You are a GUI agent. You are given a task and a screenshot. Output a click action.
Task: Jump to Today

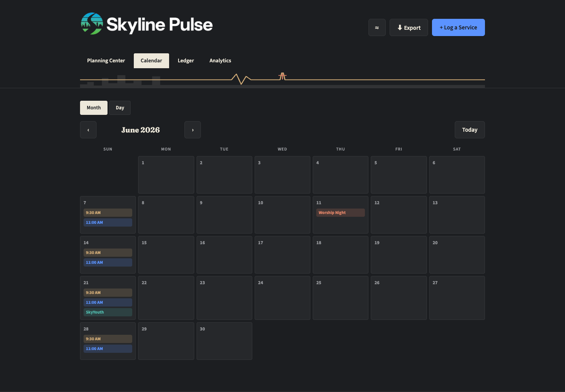[x=470, y=130]
